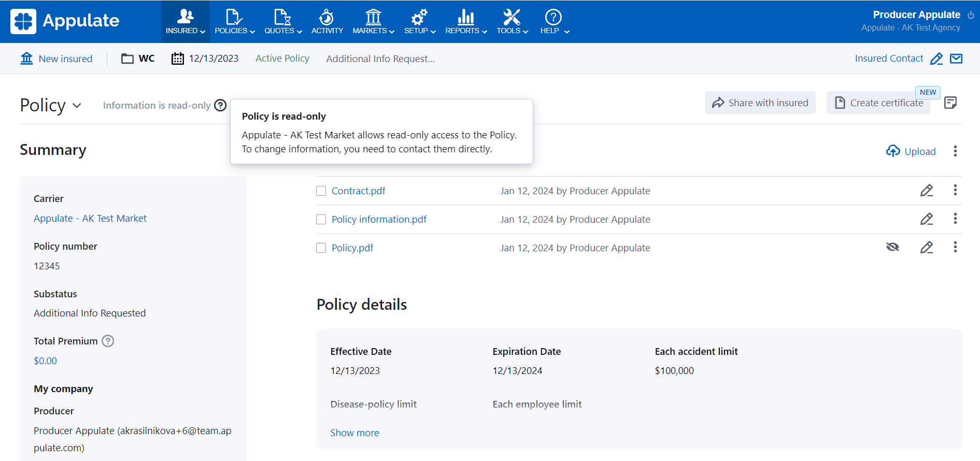Image resolution: width=980 pixels, height=461 pixels.
Task: Open the notes icon right of Create certificate
Action: (950, 103)
